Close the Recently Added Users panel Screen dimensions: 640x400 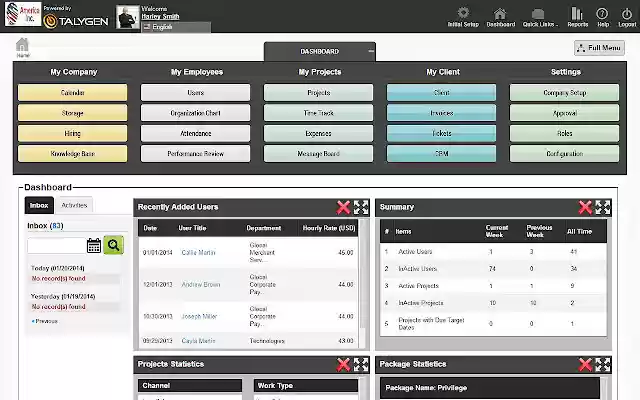pyautogui.click(x=343, y=207)
